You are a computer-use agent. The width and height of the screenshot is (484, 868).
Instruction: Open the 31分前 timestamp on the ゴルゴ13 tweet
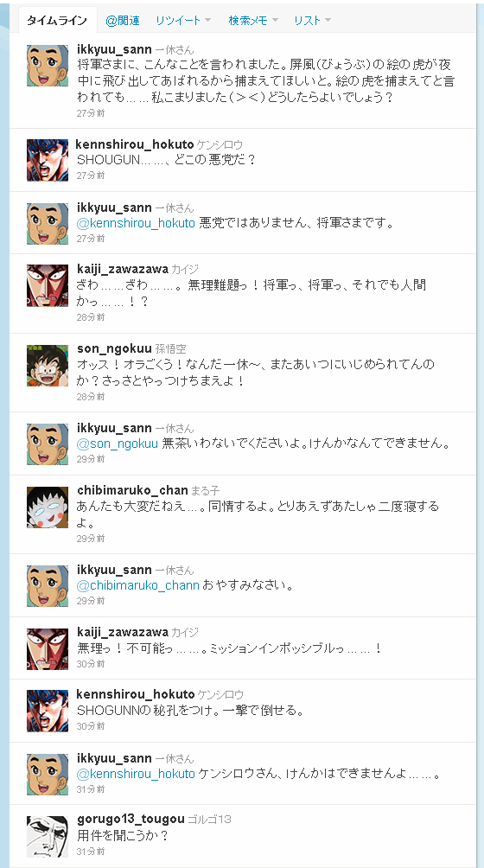click(x=91, y=852)
